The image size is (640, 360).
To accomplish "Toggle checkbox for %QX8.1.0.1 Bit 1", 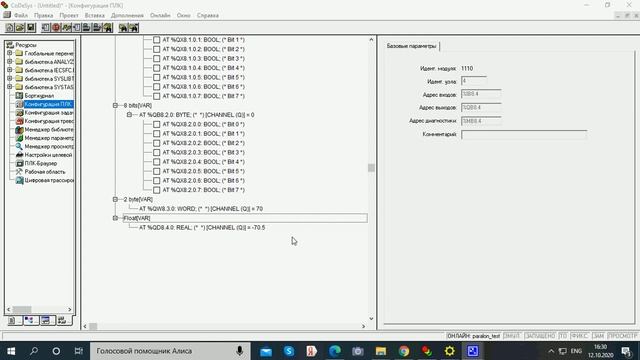I will (x=156, y=40).
